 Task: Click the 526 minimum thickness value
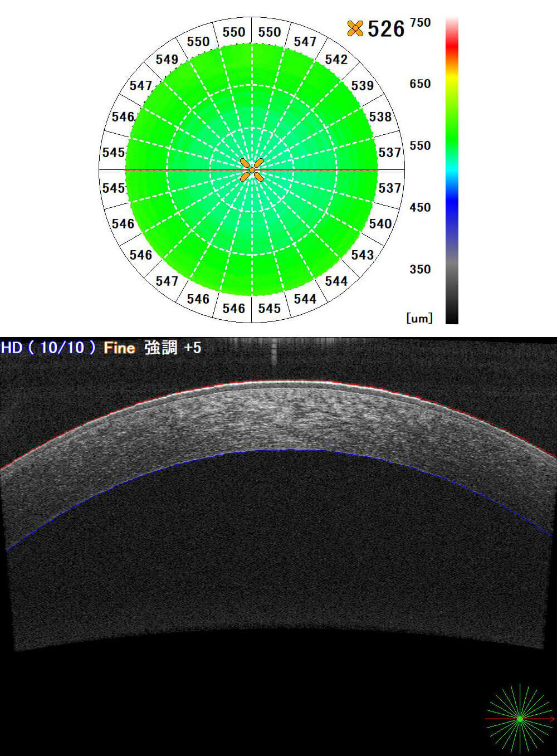coord(386,29)
